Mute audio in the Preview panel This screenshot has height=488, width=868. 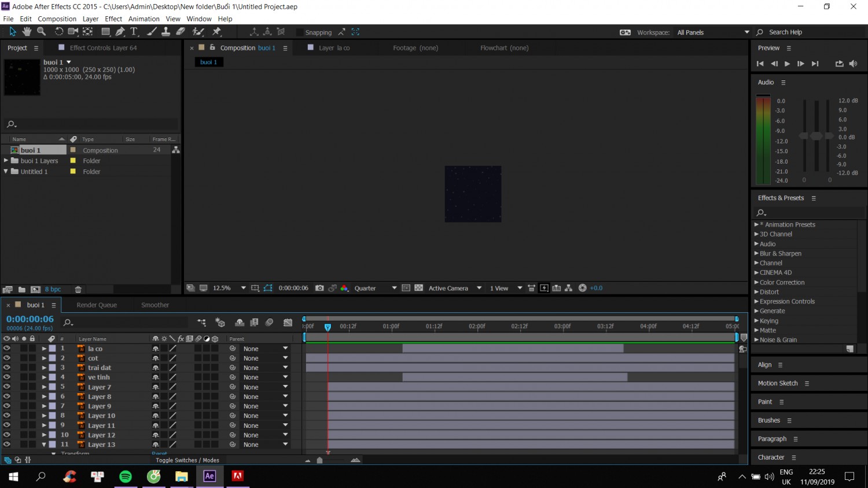[x=853, y=64]
